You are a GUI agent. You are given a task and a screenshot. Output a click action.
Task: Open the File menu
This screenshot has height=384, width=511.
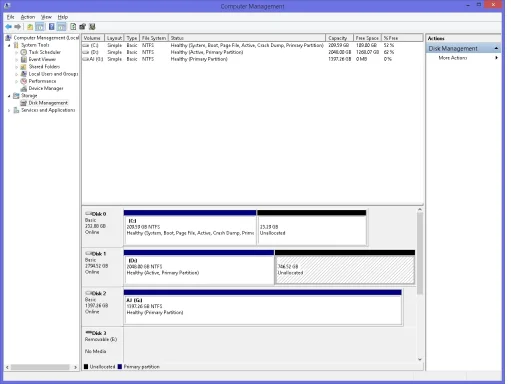pos(11,17)
